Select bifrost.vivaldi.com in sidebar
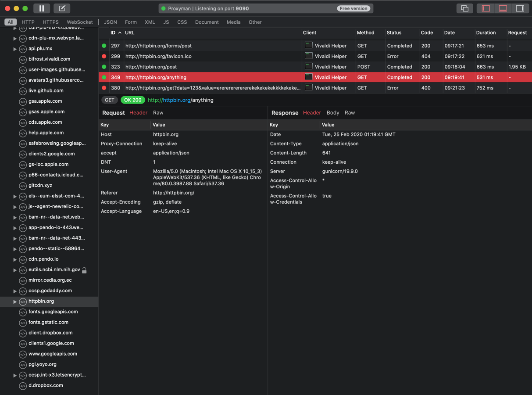532x395 pixels. [x=49, y=59]
